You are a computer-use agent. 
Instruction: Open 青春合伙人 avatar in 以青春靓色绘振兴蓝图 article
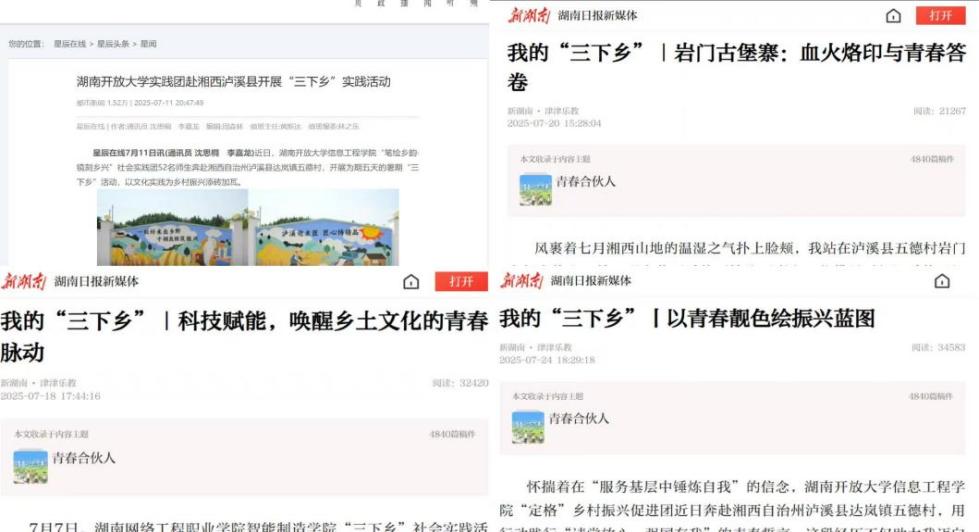(528, 426)
